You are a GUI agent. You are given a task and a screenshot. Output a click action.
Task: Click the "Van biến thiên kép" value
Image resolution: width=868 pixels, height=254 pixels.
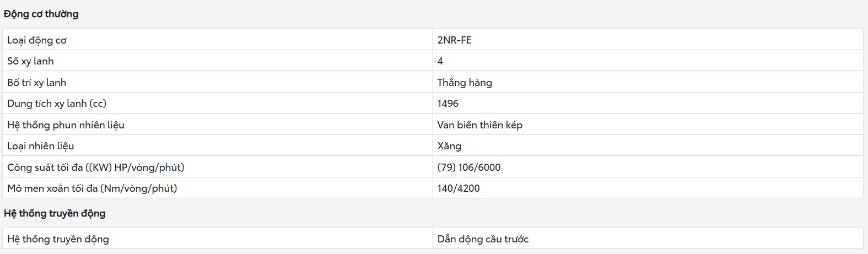479,125
